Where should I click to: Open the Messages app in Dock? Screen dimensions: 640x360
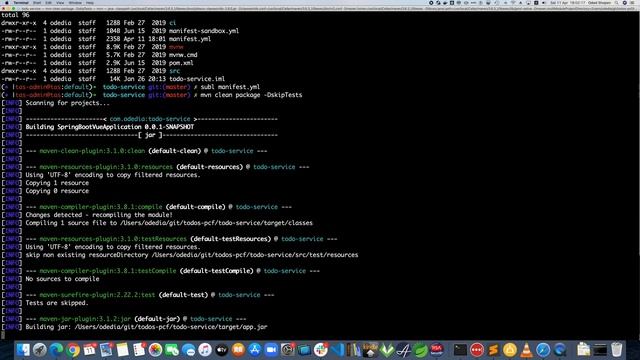coord(189,349)
